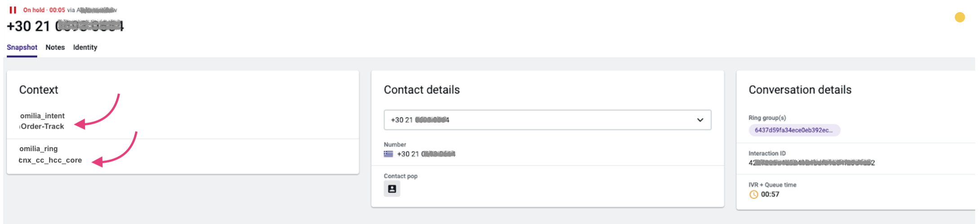The height and width of the screenshot is (224, 980).
Task: Click the Interaction ID value
Action: 811,163
